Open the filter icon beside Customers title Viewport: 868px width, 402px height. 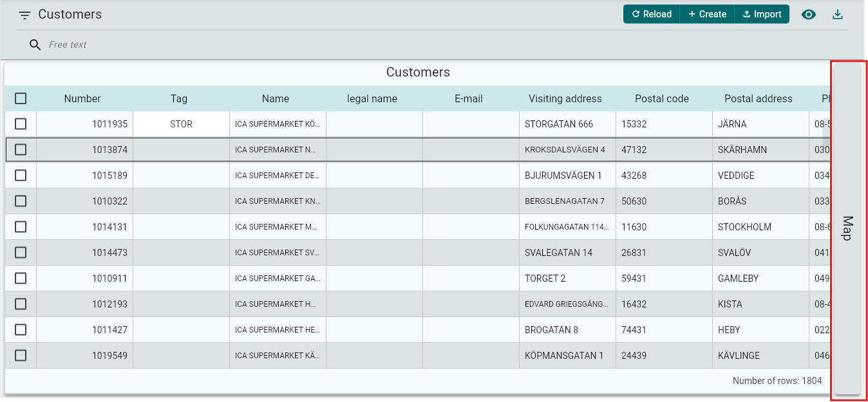click(x=25, y=15)
